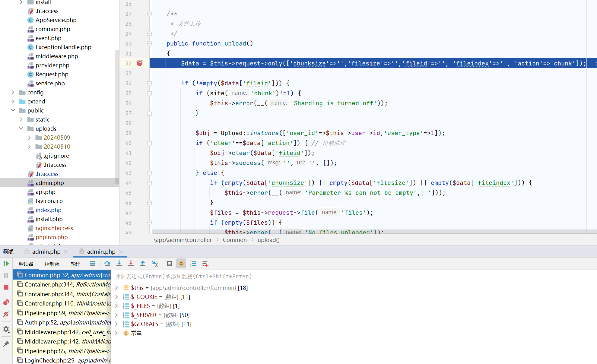Expand the config folder
The height and width of the screenshot is (364, 597).
pos(13,92)
